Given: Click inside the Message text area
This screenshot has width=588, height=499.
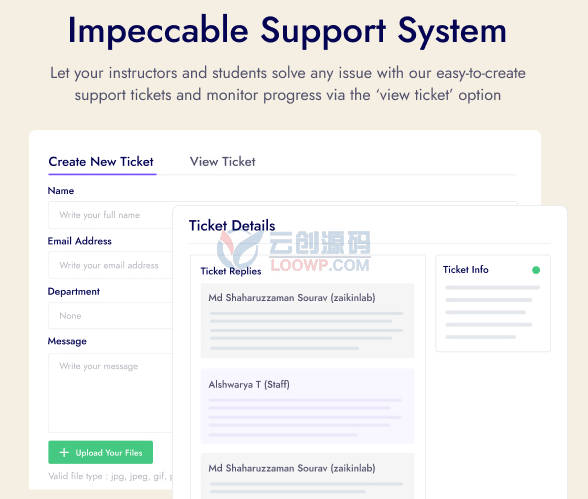Looking at the screenshot, I should tap(110, 393).
